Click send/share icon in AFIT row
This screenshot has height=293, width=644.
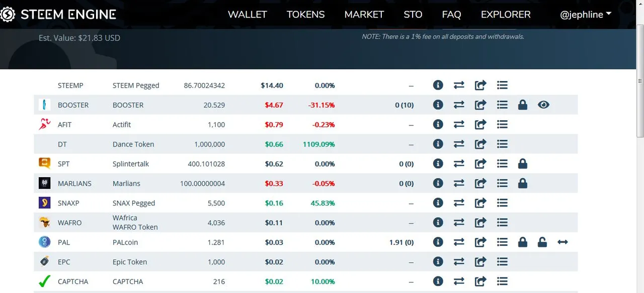[480, 124]
